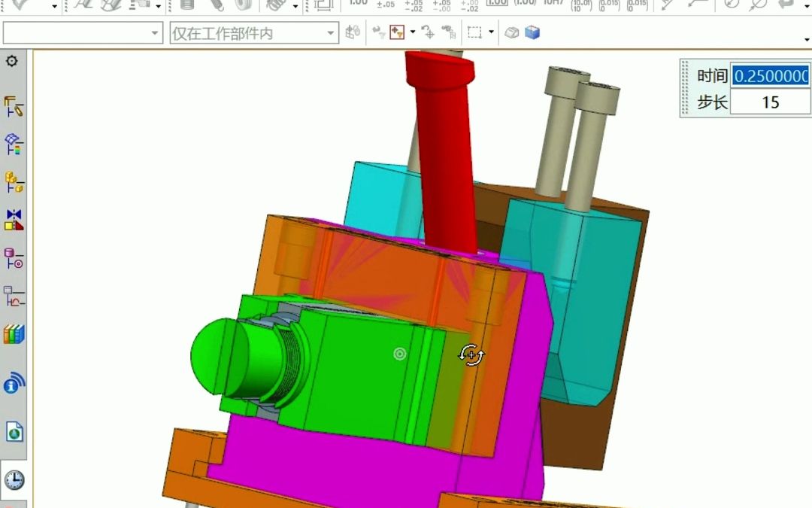Open the Assembly Navigator tab
The height and width of the screenshot is (508, 812).
pos(14,107)
